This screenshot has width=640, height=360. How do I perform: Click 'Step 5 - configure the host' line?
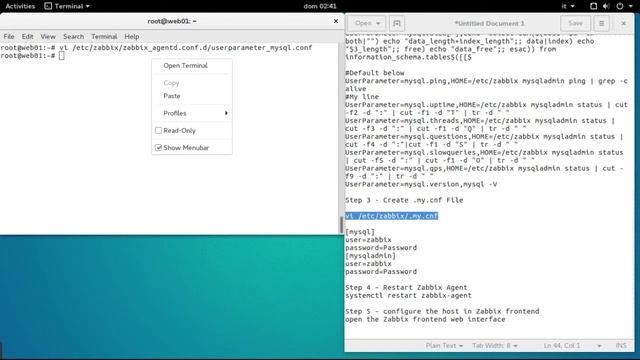(442, 311)
